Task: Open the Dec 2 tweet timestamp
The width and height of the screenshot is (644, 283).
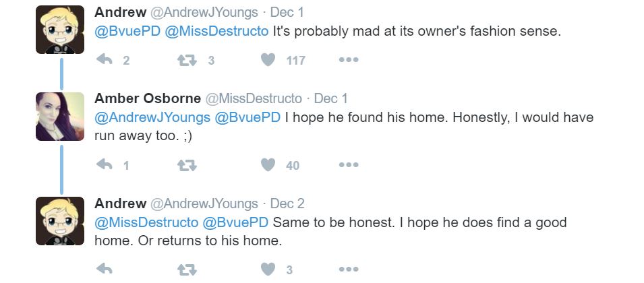Action: [287, 203]
